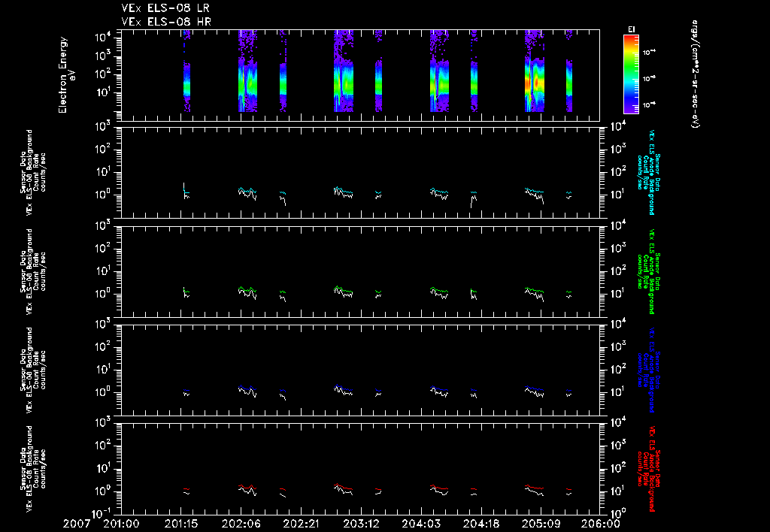This screenshot has width=770, height=532.
Task: Click the "201:00" time axis label
Action: click(x=121, y=524)
